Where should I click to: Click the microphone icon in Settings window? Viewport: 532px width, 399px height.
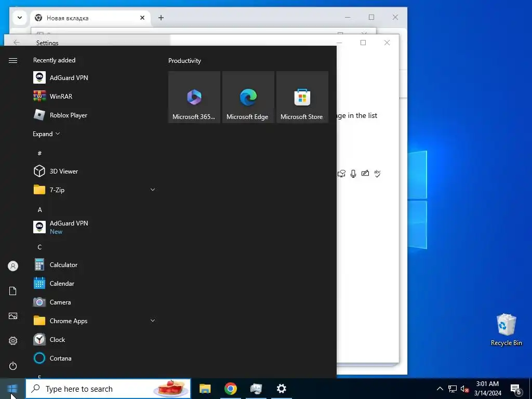[x=353, y=174]
